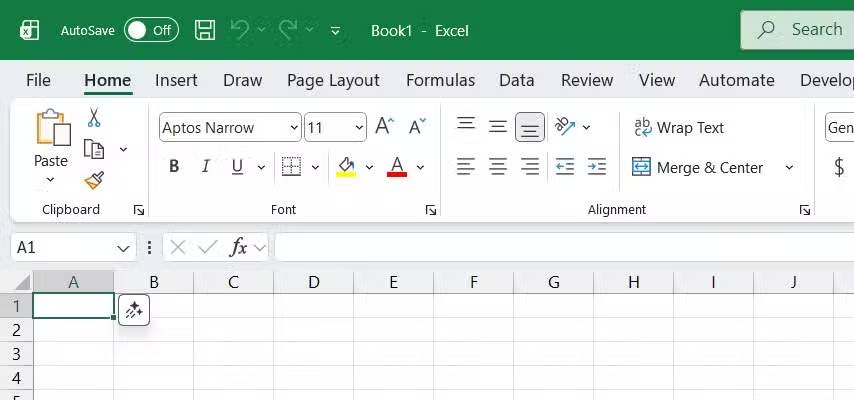
Task: Turn on the AutoSave switch
Action: tap(151, 30)
